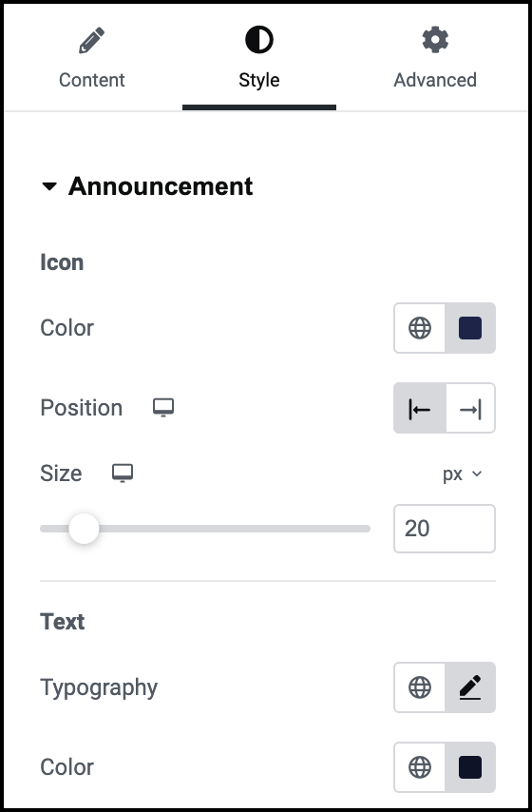Set icon position to start (left arrow)
This screenshot has height=812, width=532.
[x=420, y=408]
